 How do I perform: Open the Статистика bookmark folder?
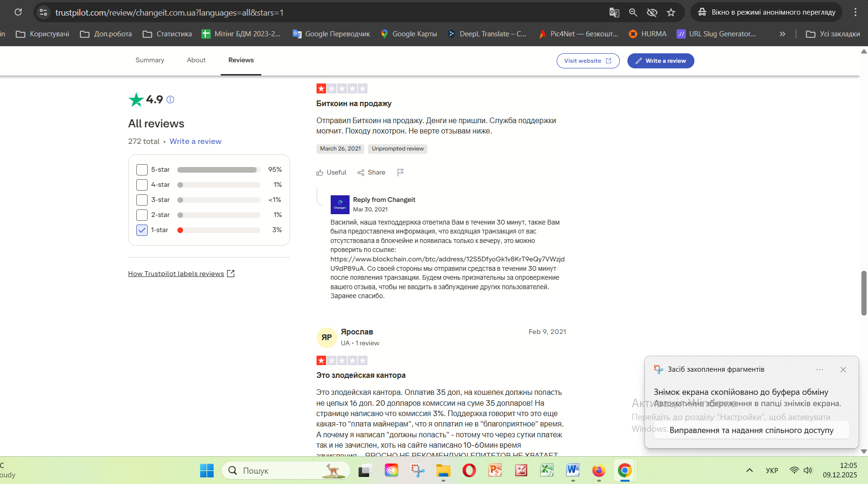pyautogui.click(x=167, y=34)
